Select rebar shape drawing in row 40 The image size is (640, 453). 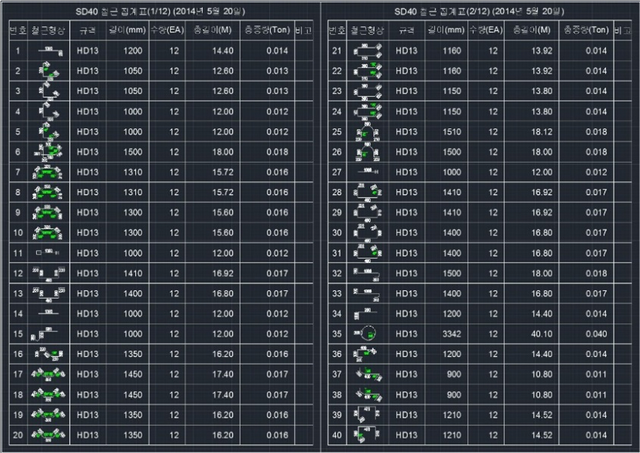(x=367, y=434)
